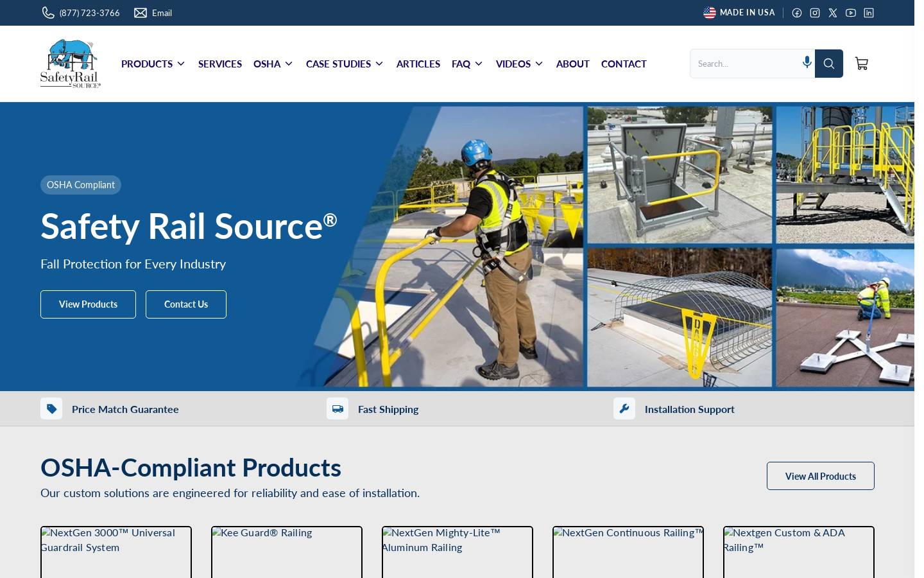Click the yellow stair platform photo
924x578 pixels.
[845, 175]
